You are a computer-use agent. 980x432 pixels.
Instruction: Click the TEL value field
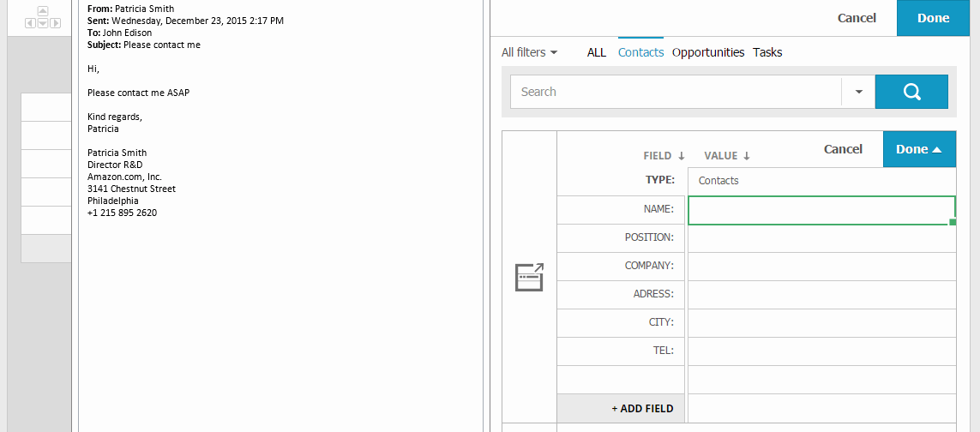[822, 351]
